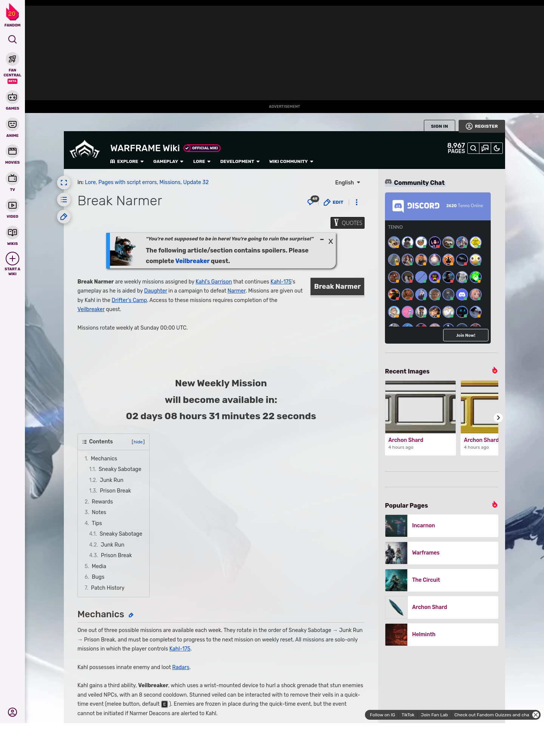Viewport: 544px width, 756px height.
Task: Expand the Gameplay menu
Action: (168, 161)
